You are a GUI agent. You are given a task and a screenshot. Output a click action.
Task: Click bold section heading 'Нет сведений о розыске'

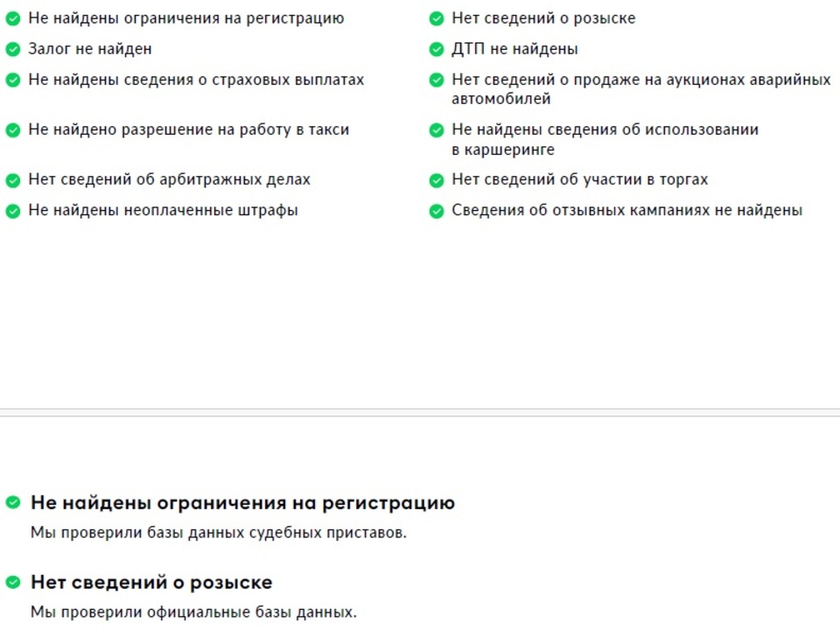coord(151,583)
